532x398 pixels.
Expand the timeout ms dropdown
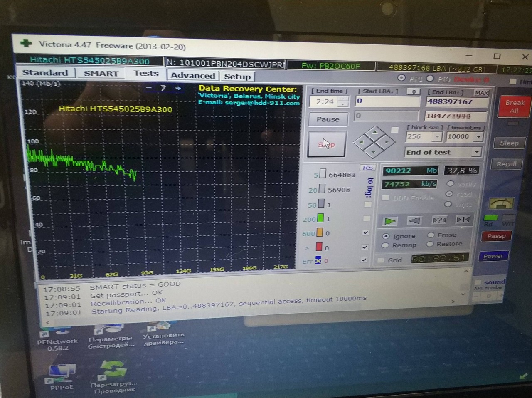[x=478, y=137]
